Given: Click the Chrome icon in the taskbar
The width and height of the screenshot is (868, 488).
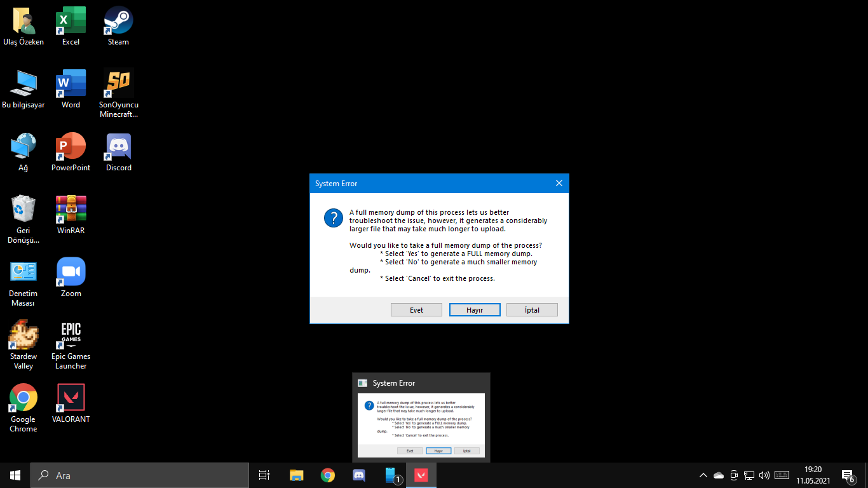Looking at the screenshot, I should tap(327, 475).
